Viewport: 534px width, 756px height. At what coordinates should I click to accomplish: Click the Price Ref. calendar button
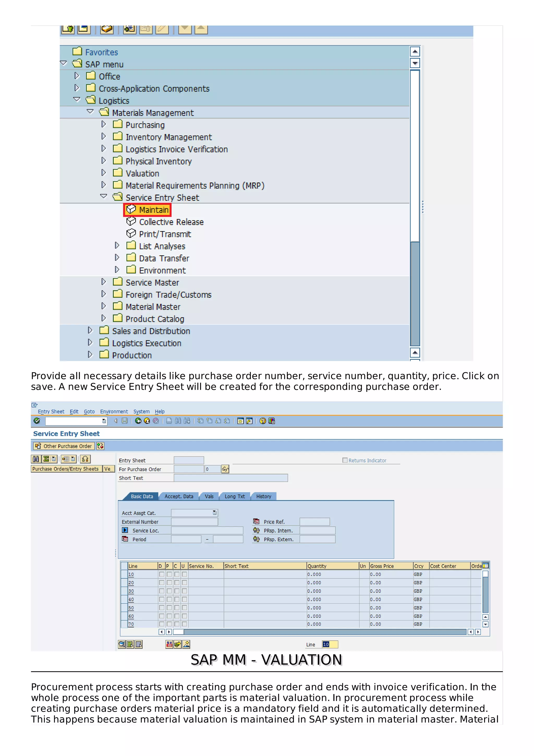click(256, 521)
